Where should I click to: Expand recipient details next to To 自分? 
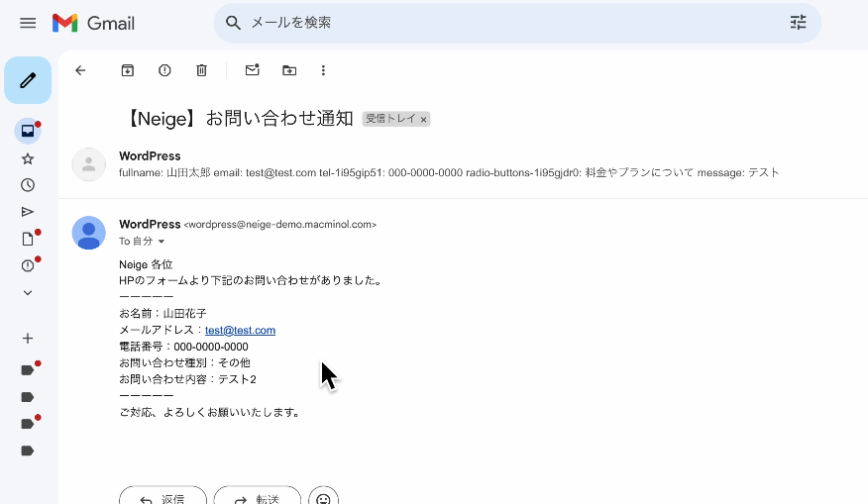tap(162, 242)
